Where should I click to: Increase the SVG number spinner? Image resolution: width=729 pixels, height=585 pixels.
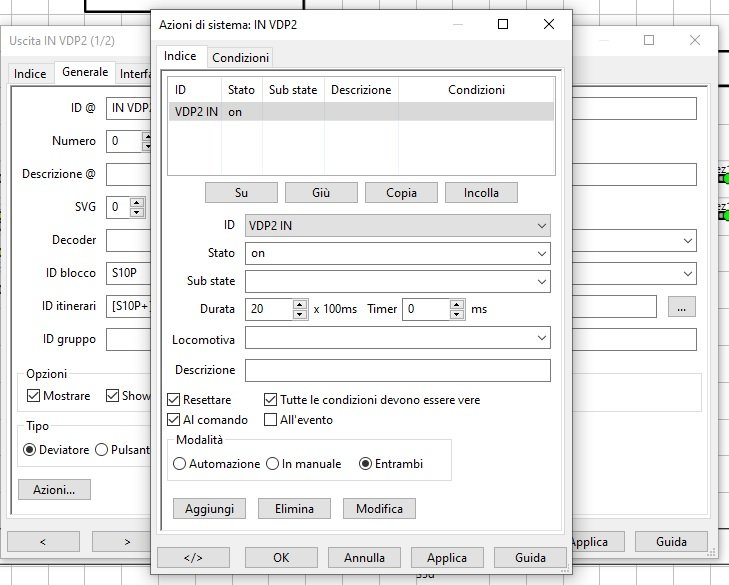click(x=138, y=202)
